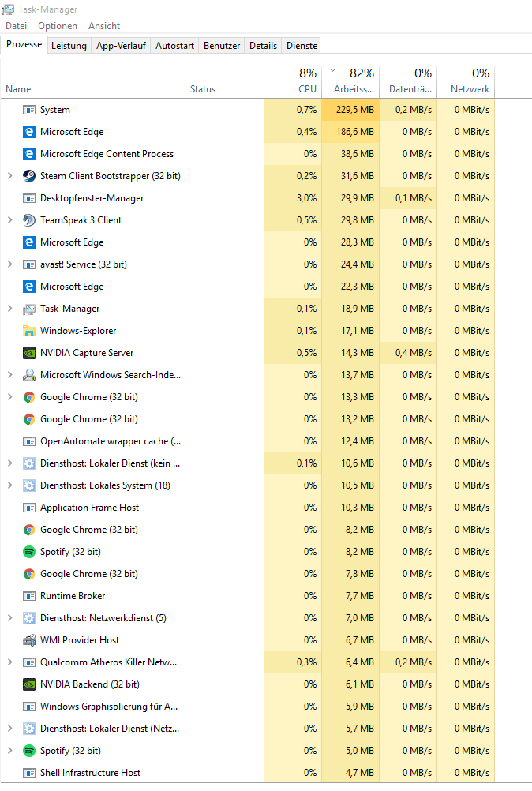Click the NVIDIA Backend icon
The image size is (532, 791).
pyautogui.click(x=29, y=684)
